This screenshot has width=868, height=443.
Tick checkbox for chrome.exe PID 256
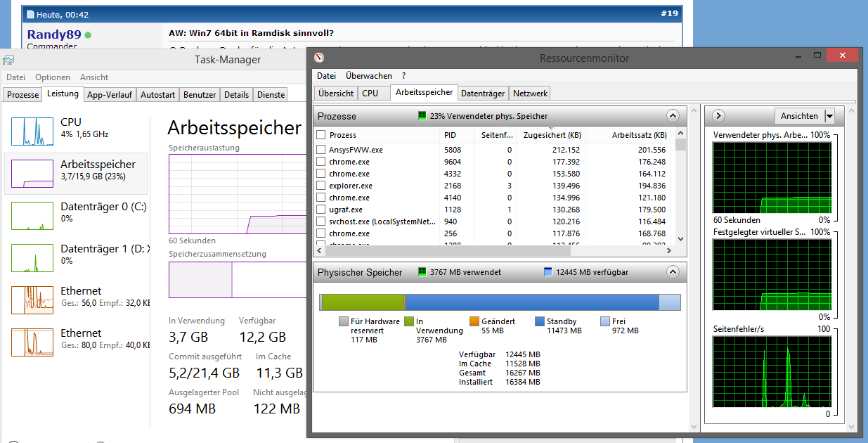(321, 233)
